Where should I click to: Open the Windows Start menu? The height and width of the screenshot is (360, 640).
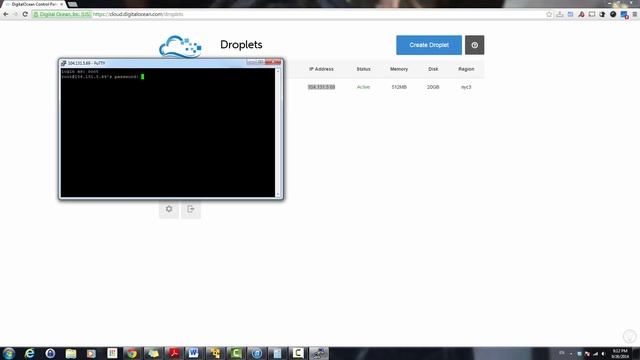(x=9, y=353)
